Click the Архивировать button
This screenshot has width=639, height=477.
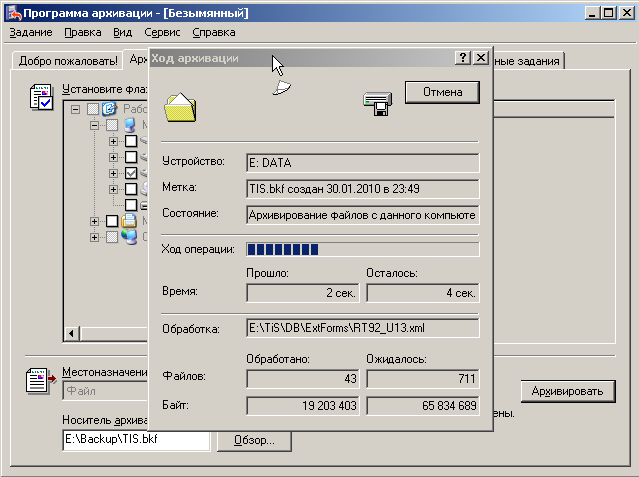point(566,390)
